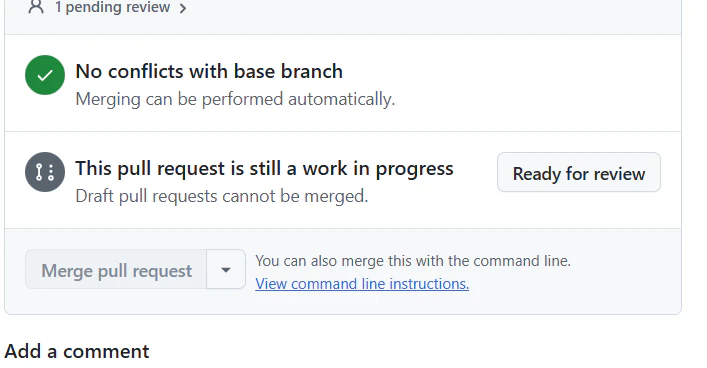Screen dimensions: 707x368
Task: Click the person icon beside pending review
Action: pos(36,7)
